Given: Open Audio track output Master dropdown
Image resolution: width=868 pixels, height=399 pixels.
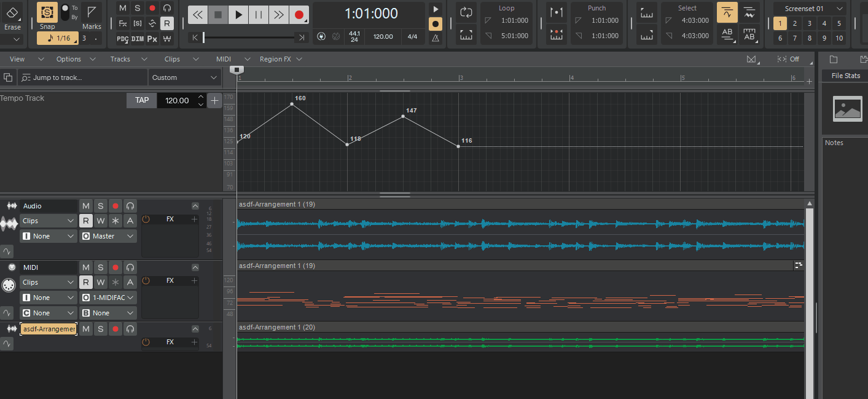Looking at the screenshot, I should [108, 236].
